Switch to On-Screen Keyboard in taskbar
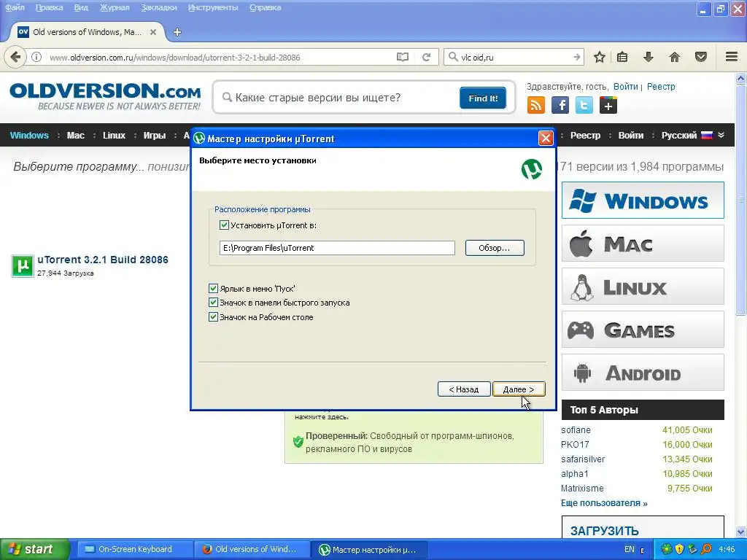 (x=134, y=549)
